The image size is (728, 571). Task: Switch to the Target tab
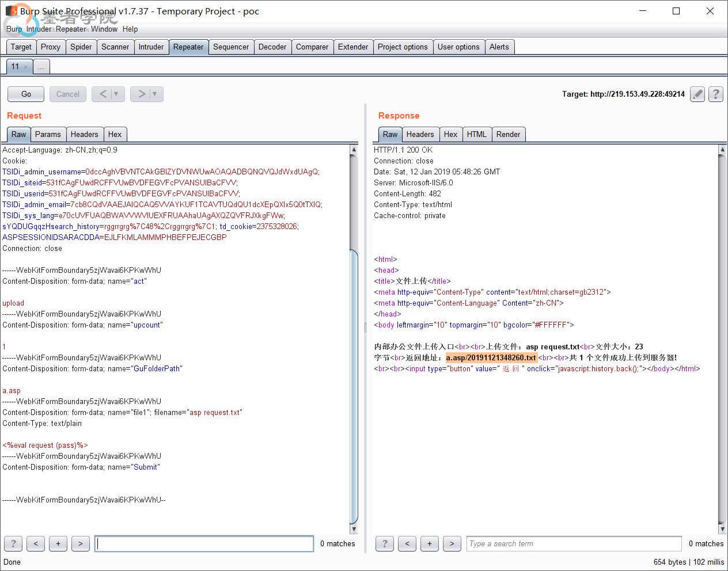[21, 47]
